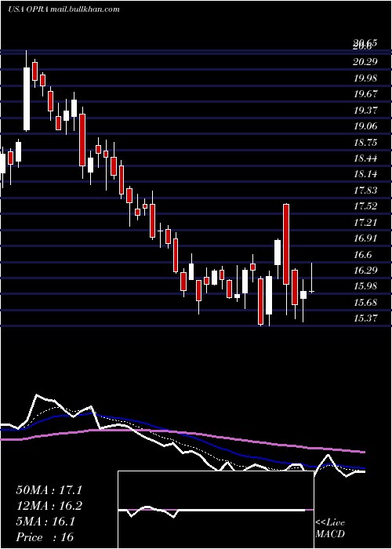
Task: Click the 16.6 price axis label
Action: 362,255
